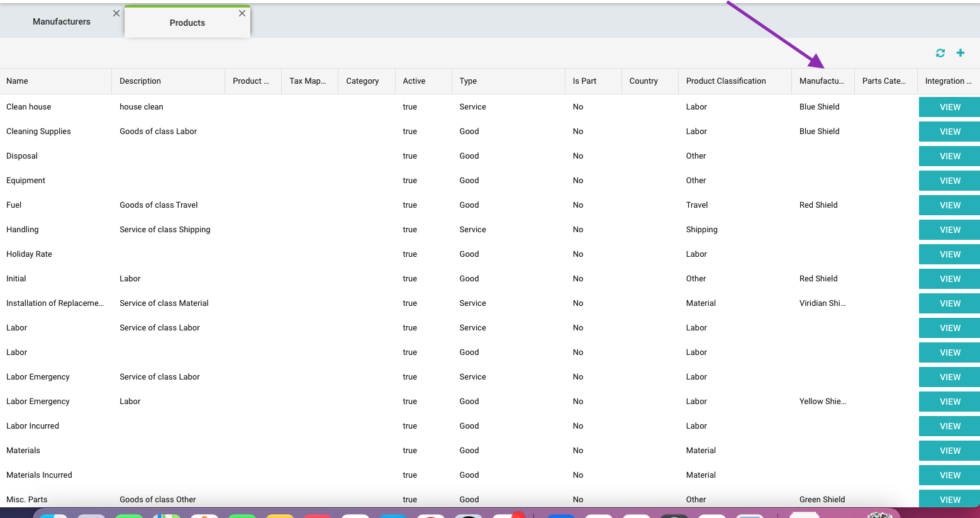Click the plus icon to add product

tap(960, 53)
